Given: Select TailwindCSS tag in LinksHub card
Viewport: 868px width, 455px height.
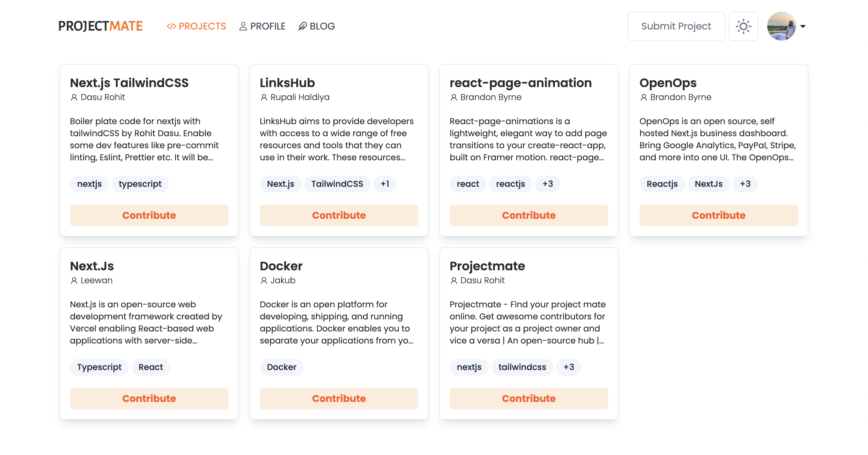Looking at the screenshot, I should point(337,184).
